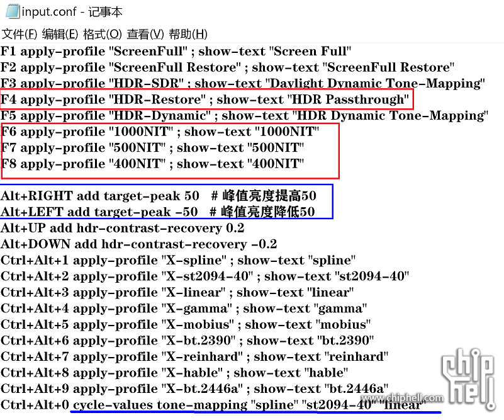This screenshot has width=504, height=420.
Task: Click the Alt+RIGHT target-peak line
Action: 157,196
